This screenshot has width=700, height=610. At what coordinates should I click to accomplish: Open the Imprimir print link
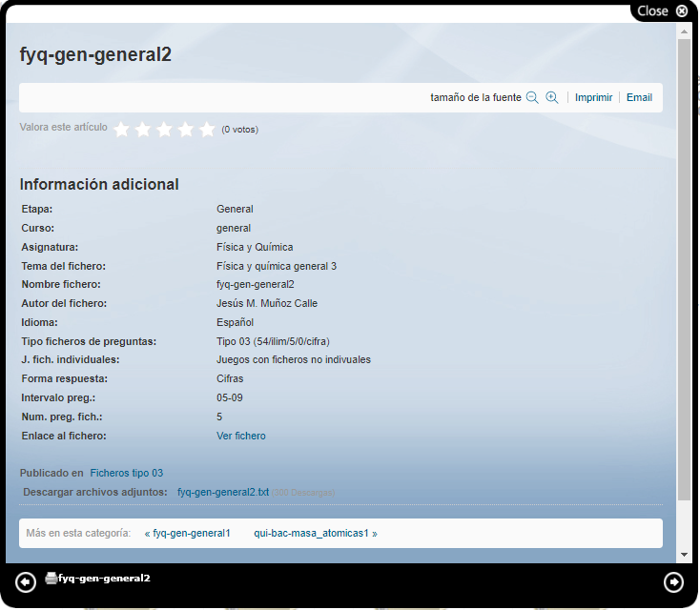[593, 97]
